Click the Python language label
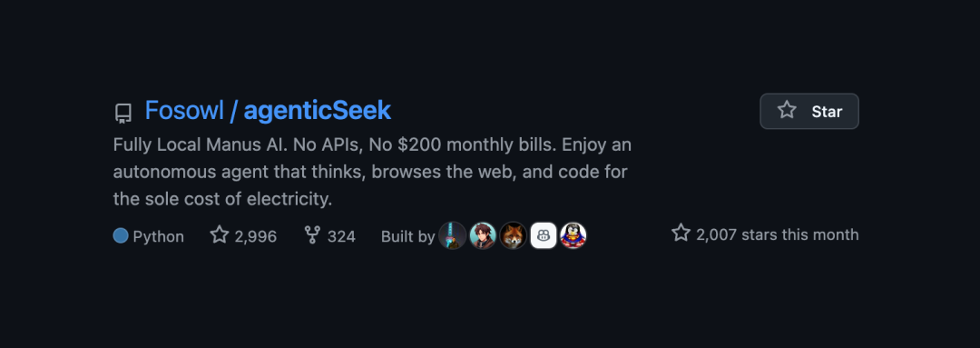Viewport: 980px width, 348px height. [158, 236]
